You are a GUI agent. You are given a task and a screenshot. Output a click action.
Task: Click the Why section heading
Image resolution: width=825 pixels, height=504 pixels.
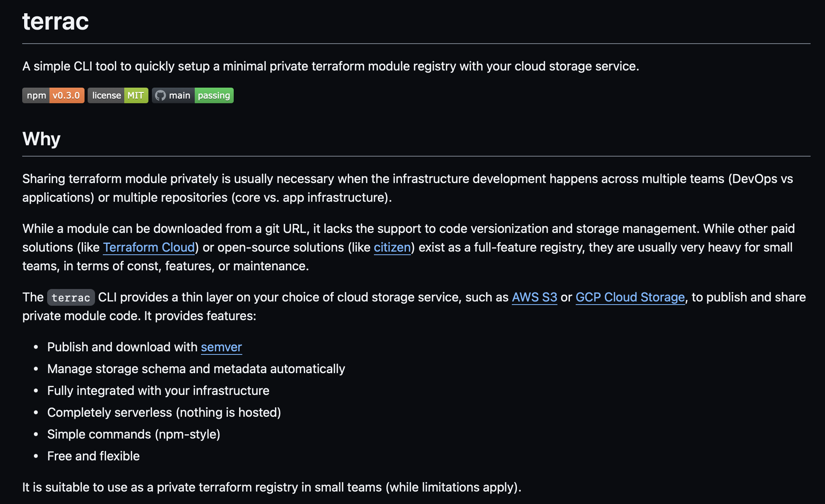click(41, 139)
